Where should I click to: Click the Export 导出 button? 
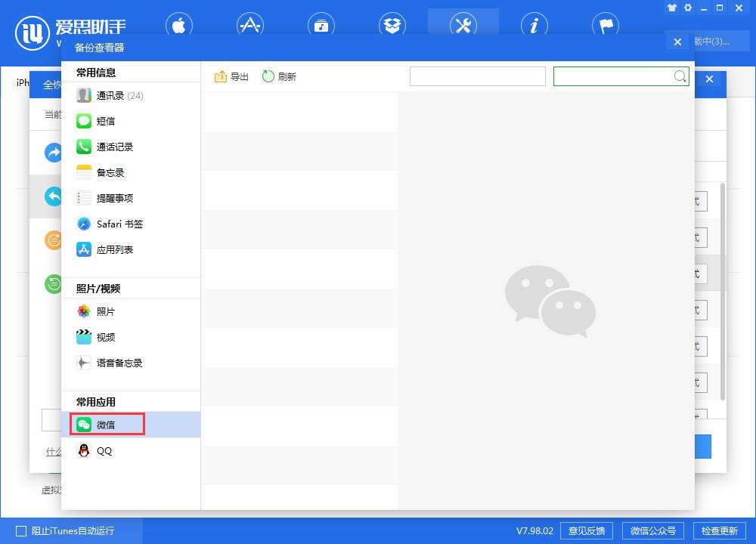pos(231,76)
